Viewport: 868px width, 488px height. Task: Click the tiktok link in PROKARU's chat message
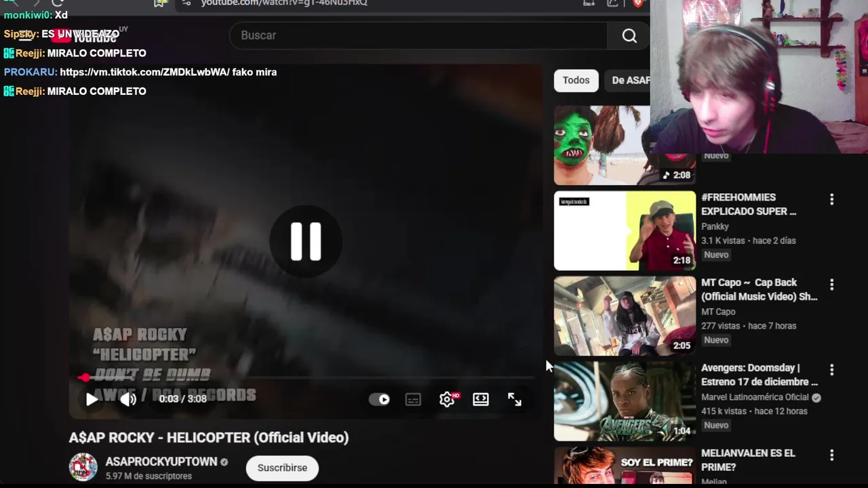(144, 72)
